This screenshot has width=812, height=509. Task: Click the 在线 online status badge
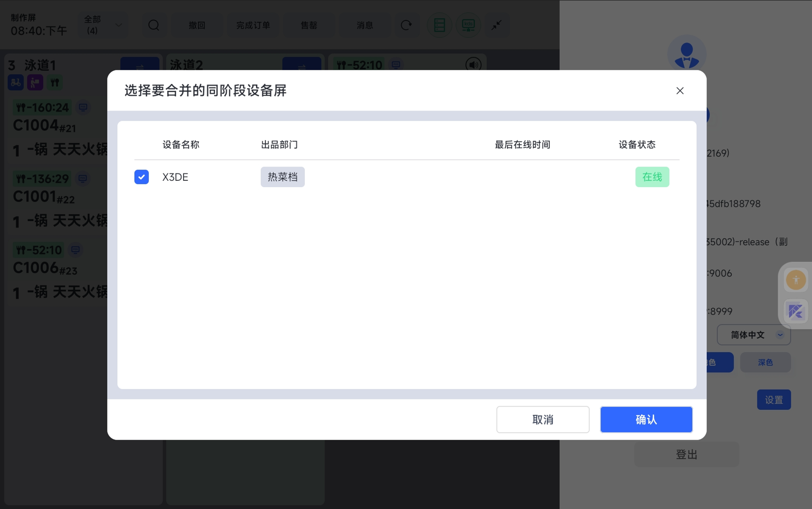(x=651, y=177)
